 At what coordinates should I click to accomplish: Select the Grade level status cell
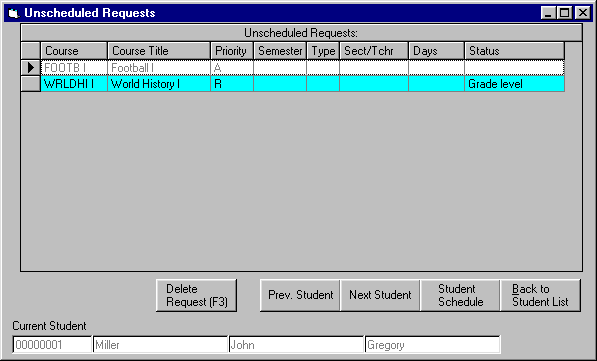(514, 84)
